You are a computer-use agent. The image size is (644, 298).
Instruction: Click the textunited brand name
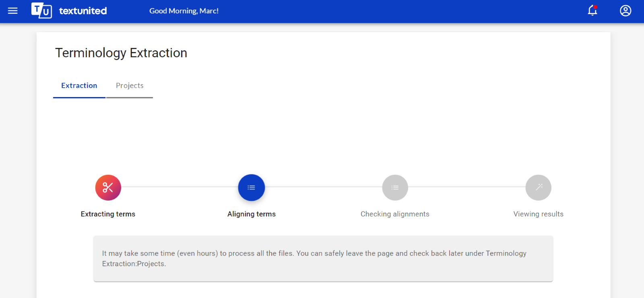(83, 11)
